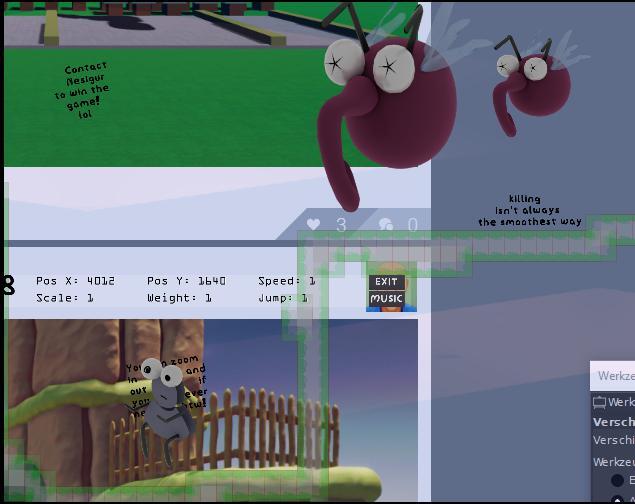Click the Scale value field

89,298
